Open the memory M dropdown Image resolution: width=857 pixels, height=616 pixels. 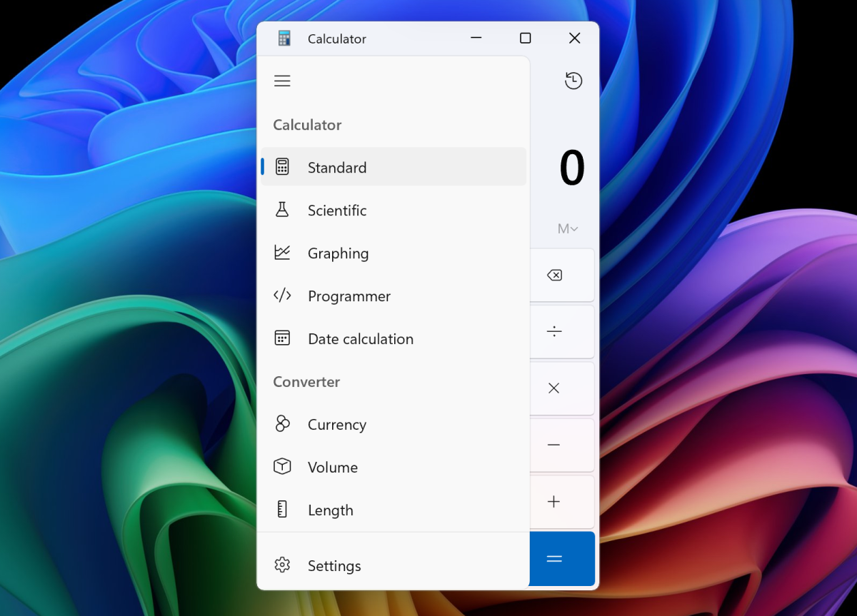pyautogui.click(x=568, y=229)
